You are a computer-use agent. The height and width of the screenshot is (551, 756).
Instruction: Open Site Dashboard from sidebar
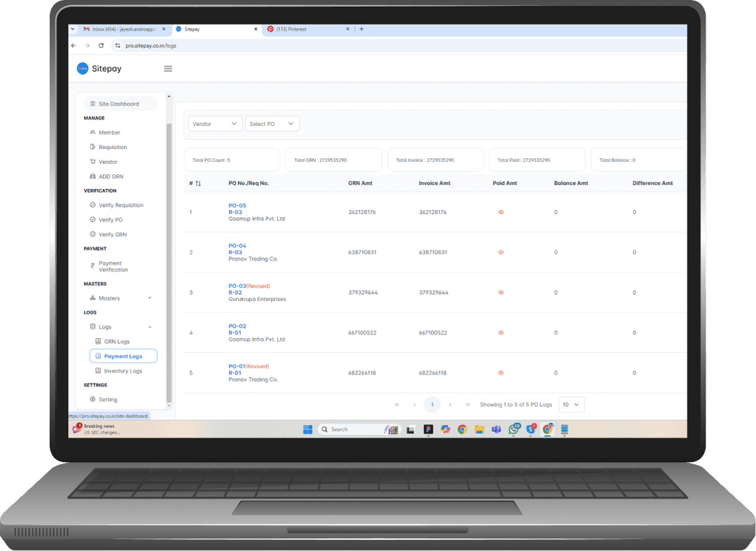click(119, 104)
